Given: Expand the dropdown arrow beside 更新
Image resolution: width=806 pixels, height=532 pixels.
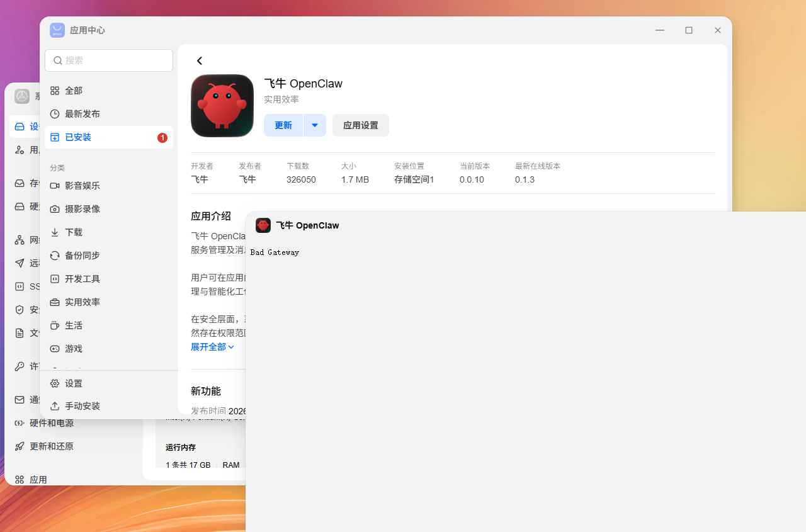Looking at the screenshot, I should tap(315, 125).
